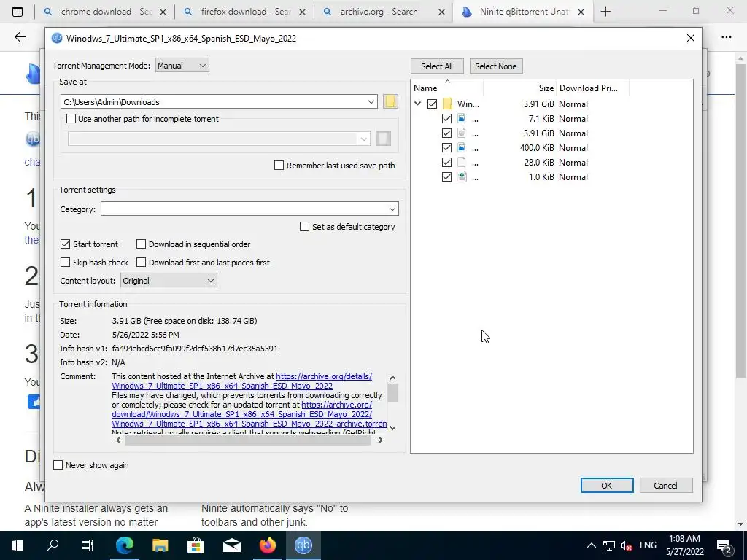The height and width of the screenshot is (560, 747).
Task: Open the notification center icon
Action: pyautogui.click(x=724, y=545)
